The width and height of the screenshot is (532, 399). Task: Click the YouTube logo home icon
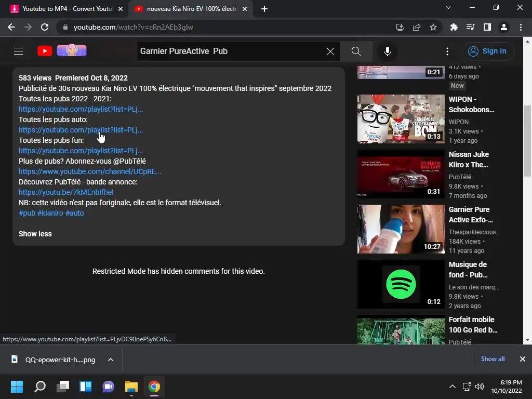click(45, 51)
